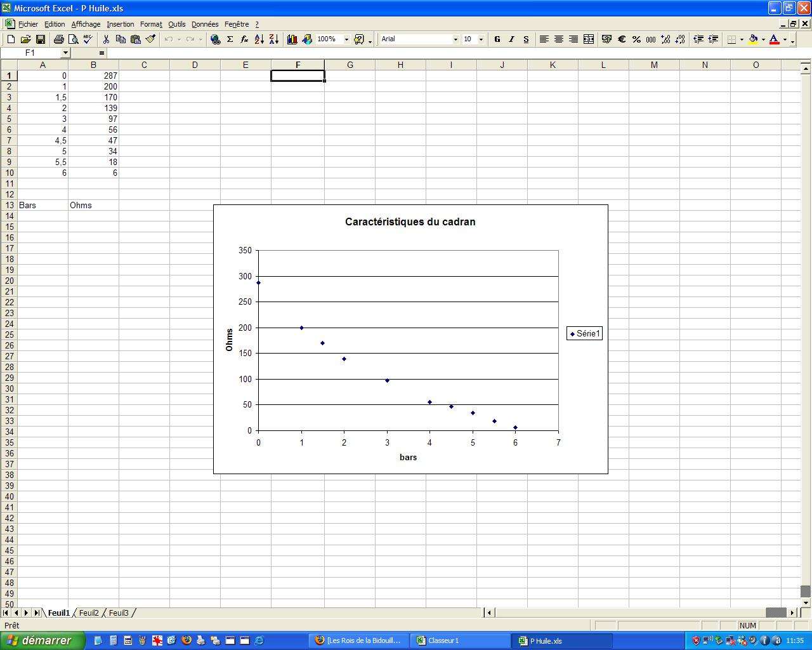Click the Format Painter brush icon
This screenshot has width=812, height=650.
150,39
